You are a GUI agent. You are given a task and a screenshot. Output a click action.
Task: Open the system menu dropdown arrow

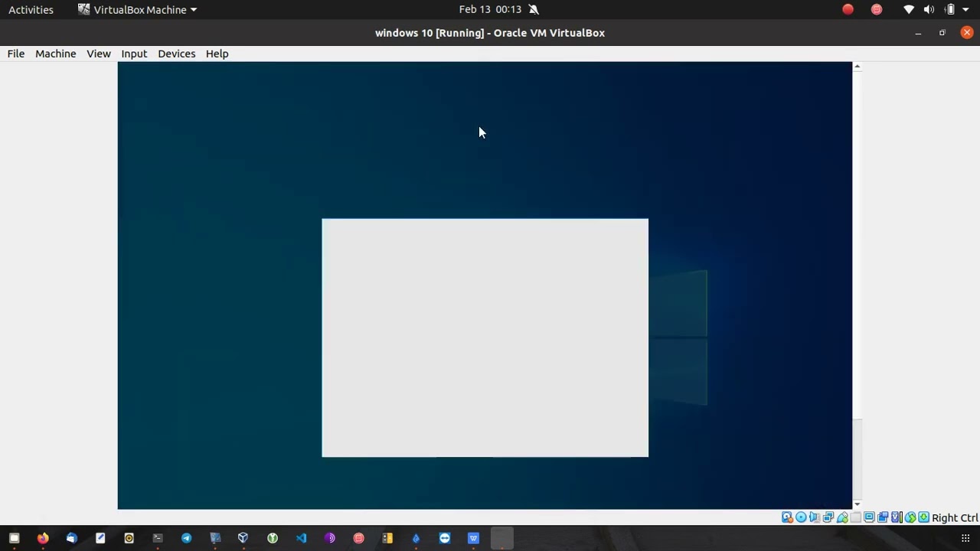pos(965,9)
